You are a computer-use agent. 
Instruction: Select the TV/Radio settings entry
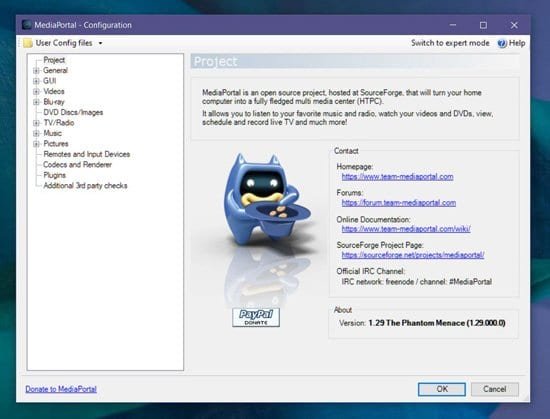59,123
